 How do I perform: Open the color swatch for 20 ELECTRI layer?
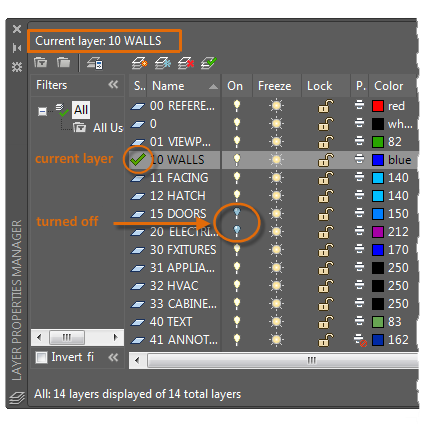click(x=378, y=232)
